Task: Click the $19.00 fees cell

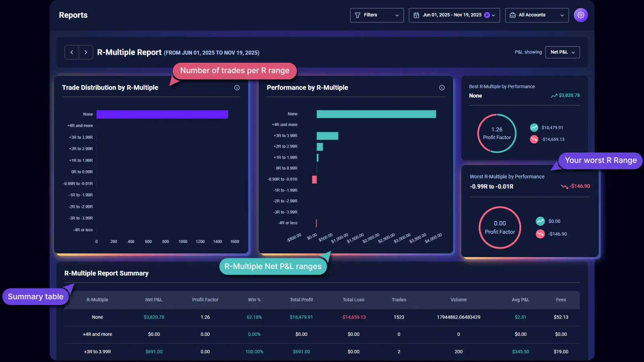Action: (561, 352)
